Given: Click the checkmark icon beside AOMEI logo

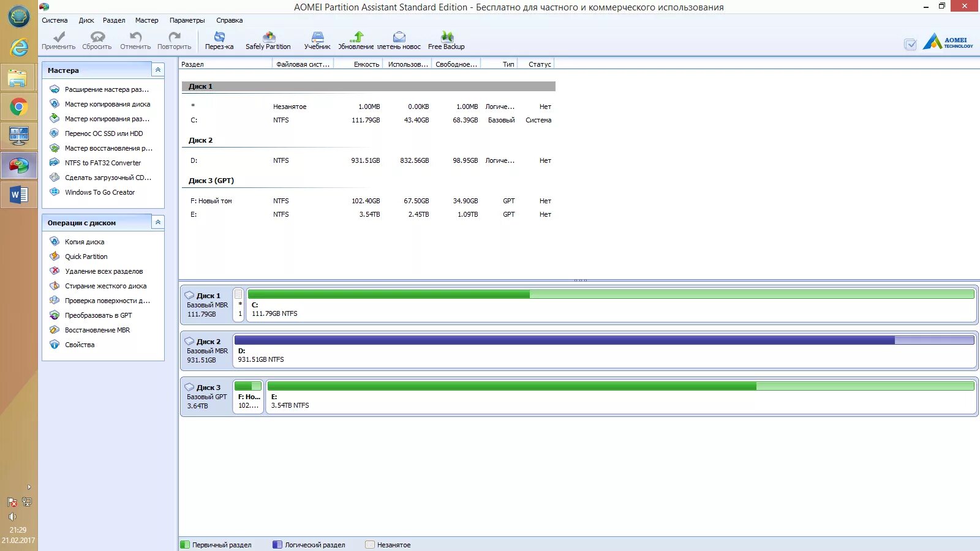Looking at the screenshot, I should tap(910, 44).
